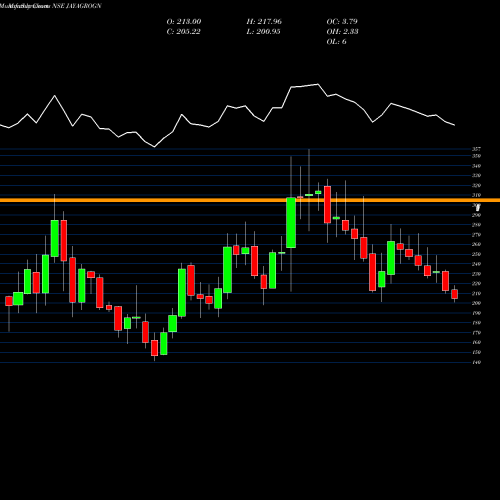Click the 230 label on the price axis

[476, 274]
